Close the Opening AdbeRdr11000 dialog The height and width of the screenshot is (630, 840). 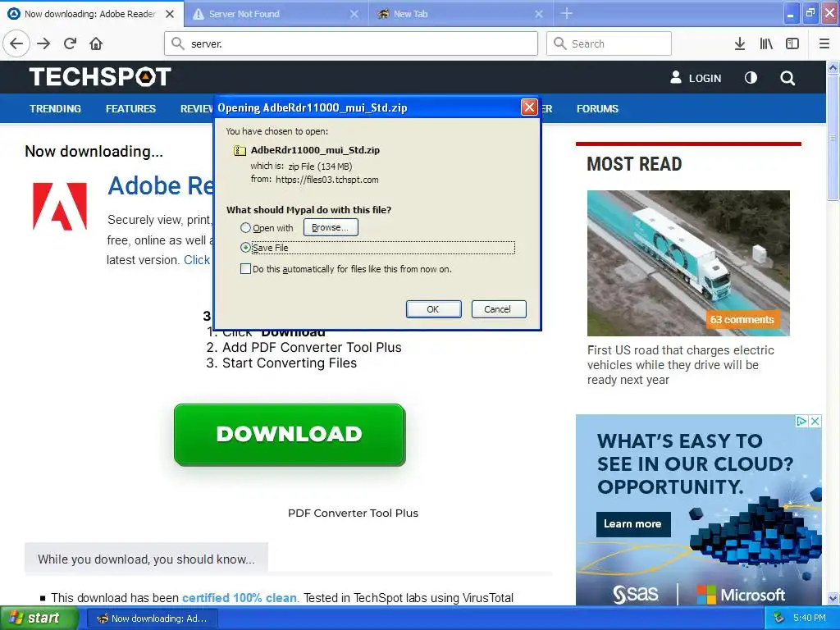click(x=529, y=107)
